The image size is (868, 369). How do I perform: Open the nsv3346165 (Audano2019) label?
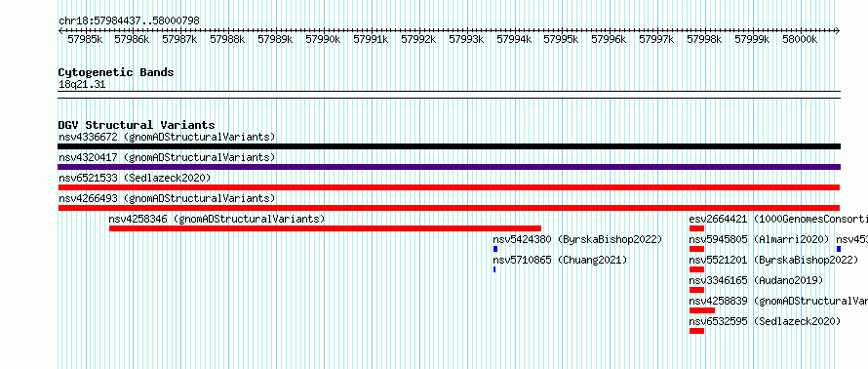pos(756,280)
